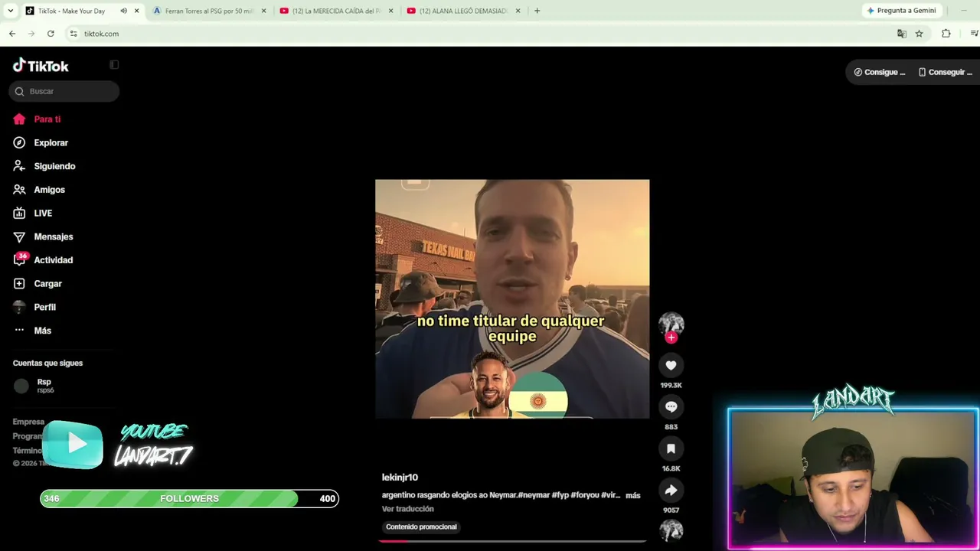The height and width of the screenshot is (551, 980).
Task: Expand the caption with más
Action: pyautogui.click(x=632, y=496)
